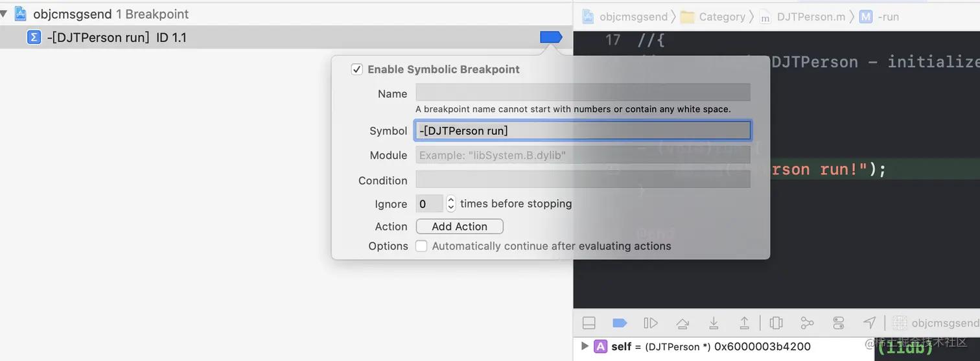Open Debug Memory Graph
Image resolution: width=980 pixels, height=361 pixels.
click(x=807, y=323)
